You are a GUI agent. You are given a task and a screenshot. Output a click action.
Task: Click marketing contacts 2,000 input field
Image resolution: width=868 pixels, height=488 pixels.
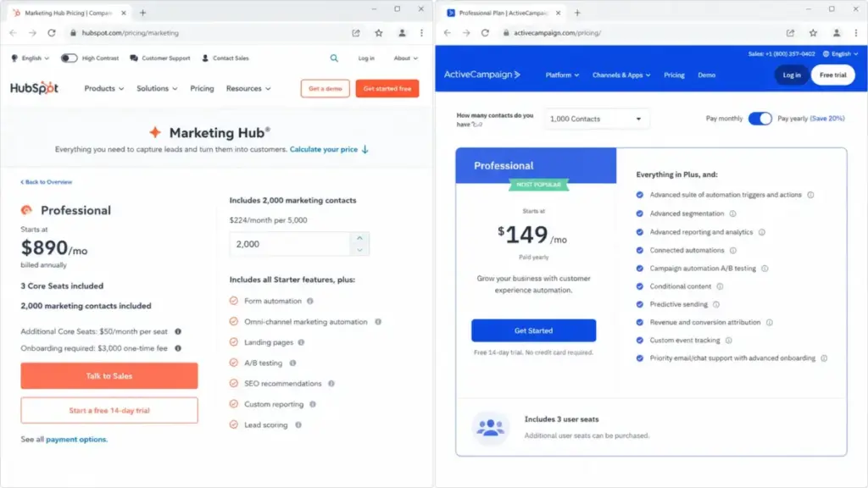(290, 244)
